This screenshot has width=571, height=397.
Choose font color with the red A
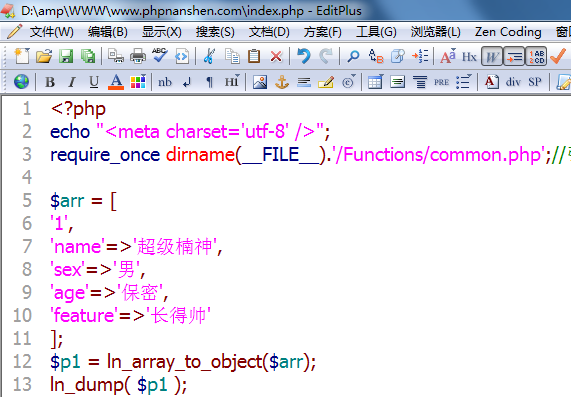[116, 82]
